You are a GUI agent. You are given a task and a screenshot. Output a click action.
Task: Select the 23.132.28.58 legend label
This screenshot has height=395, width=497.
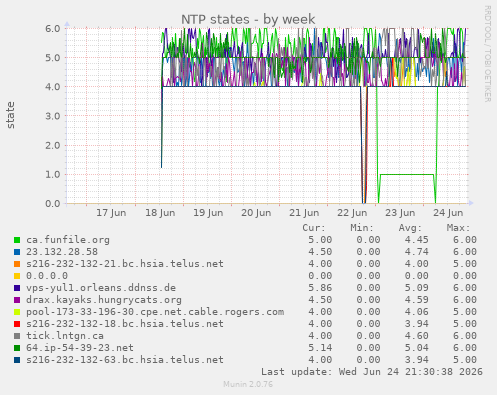click(x=62, y=252)
